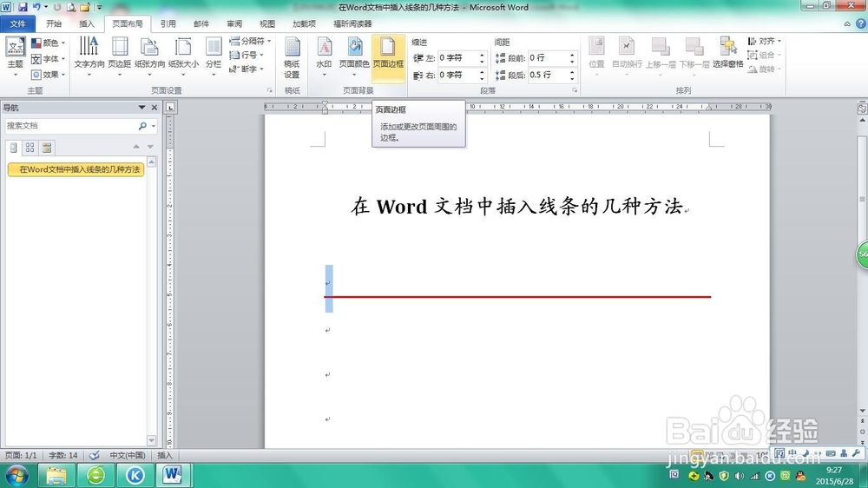Open theme Effects (效果) menu
This screenshot has height=488, width=868.
(48, 74)
